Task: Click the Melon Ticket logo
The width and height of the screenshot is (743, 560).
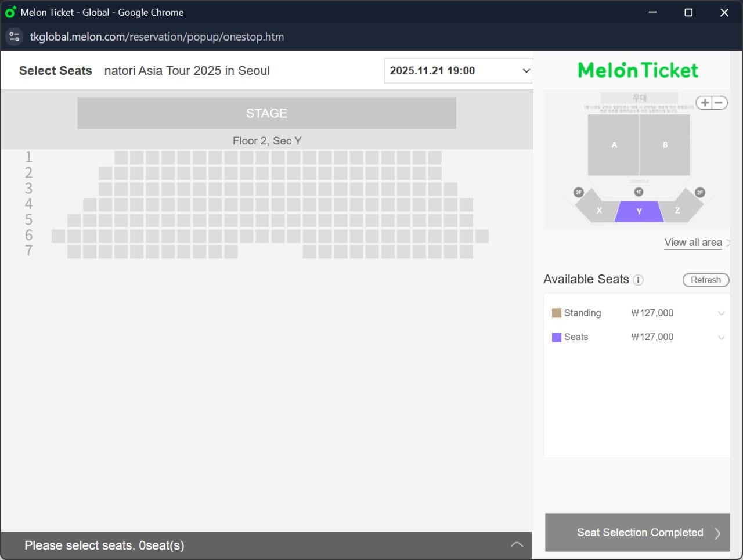Action: tap(637, 69)
